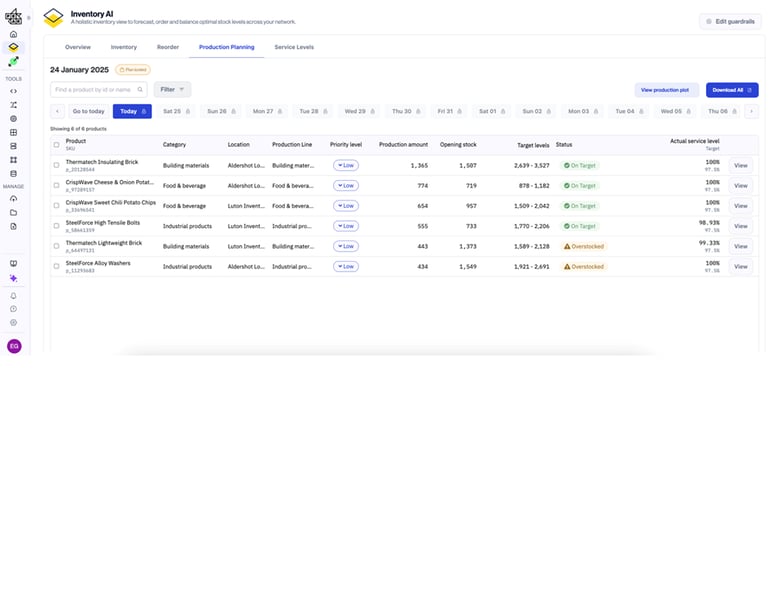This screenshot has width=772, height=600.
Task: Open the file document icon under Manage
Action: pyautogui.click(x=13, y=226)
